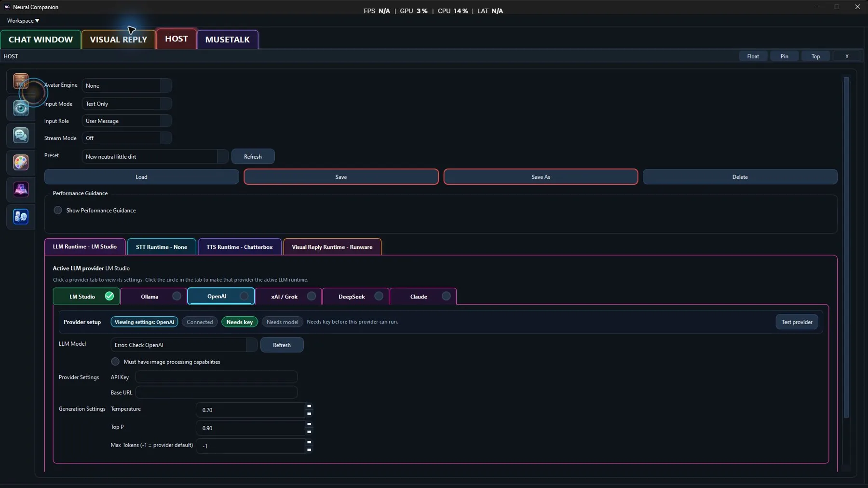Image resolution: width=868 pixels, height=488 pixels.
Task: Toggle Must have image processing capabilities
Action: coord(115,362)
